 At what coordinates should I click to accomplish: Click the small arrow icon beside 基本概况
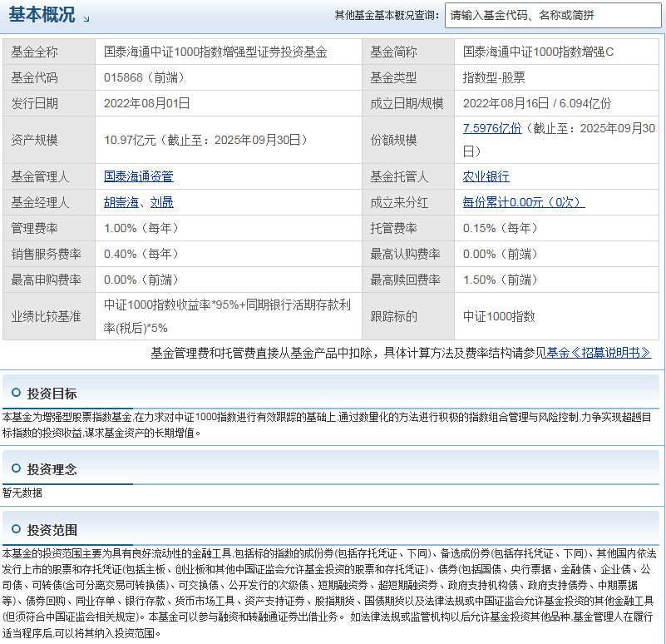point(86,19)
